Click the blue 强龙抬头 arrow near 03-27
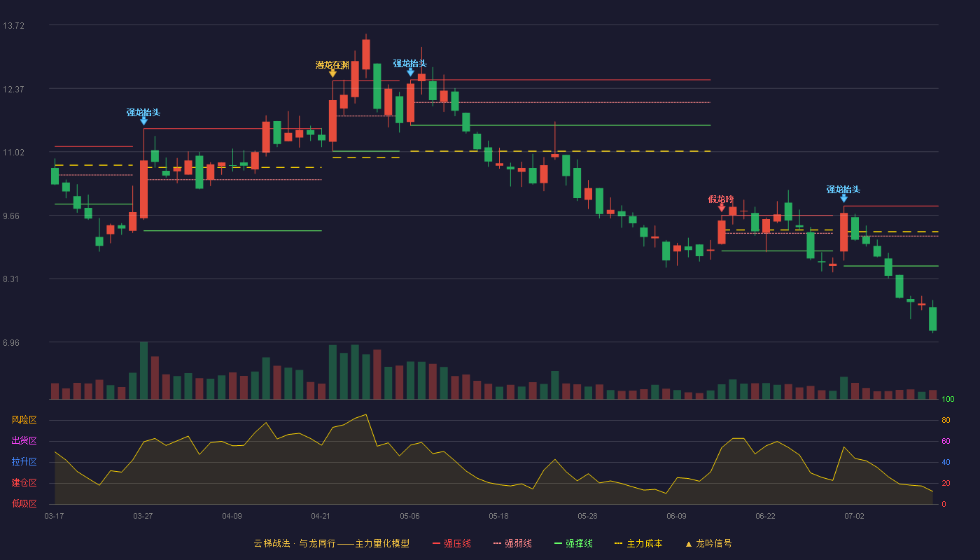 143,121
